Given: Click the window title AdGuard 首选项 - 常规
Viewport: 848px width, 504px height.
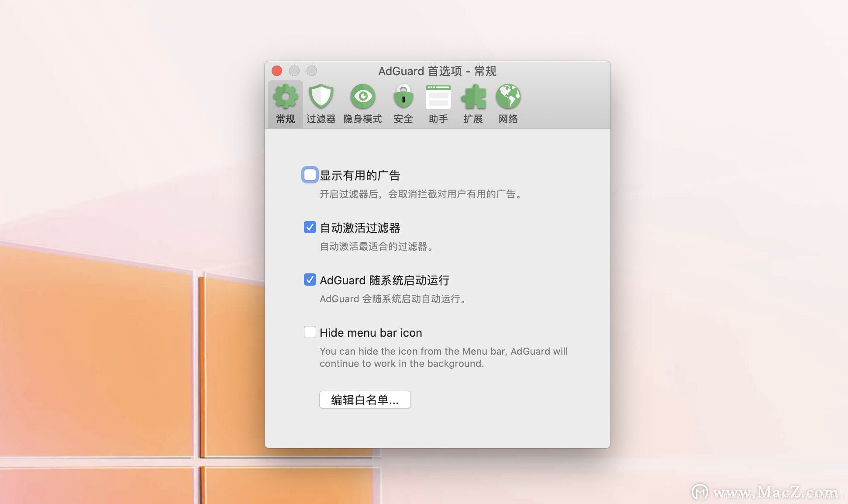Looking at the screenshot, I should tap(437, 71).
